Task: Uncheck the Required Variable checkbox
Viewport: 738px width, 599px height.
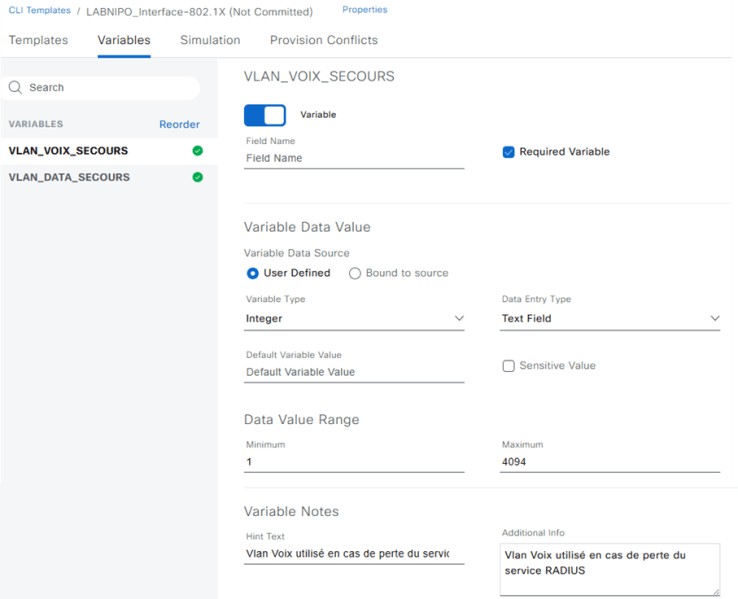Action: pyautogui.click(x=508, y=152)
